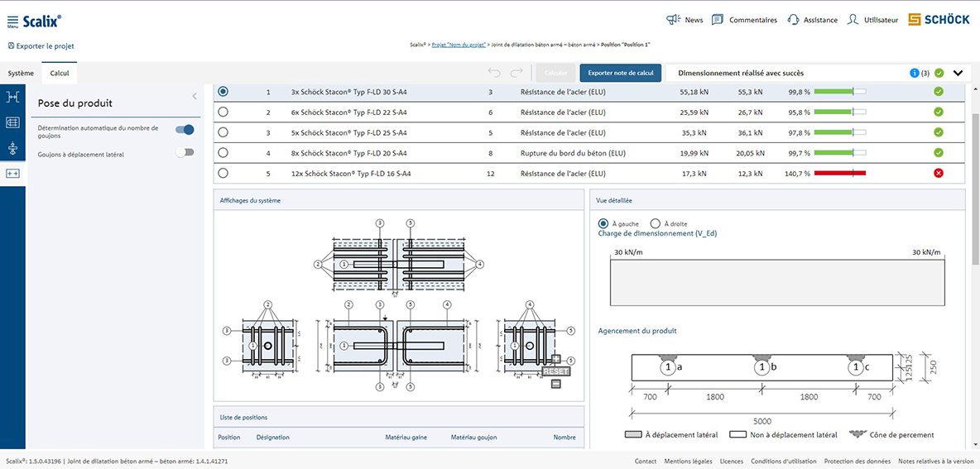Viewport: 980px width, 469px height.
Task: Click green check icon of row 1
Action: pos(938,92)
